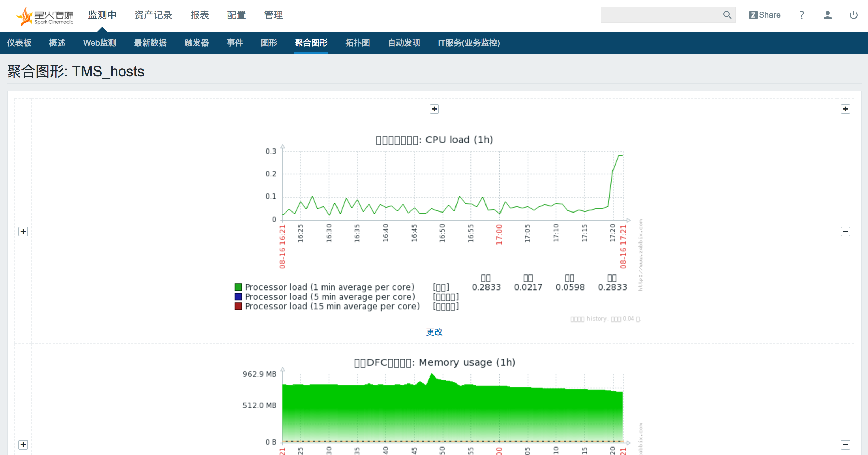Go to the Web监测 submenu tab
This screenshot has width=868, height=455.
[100, 43]
